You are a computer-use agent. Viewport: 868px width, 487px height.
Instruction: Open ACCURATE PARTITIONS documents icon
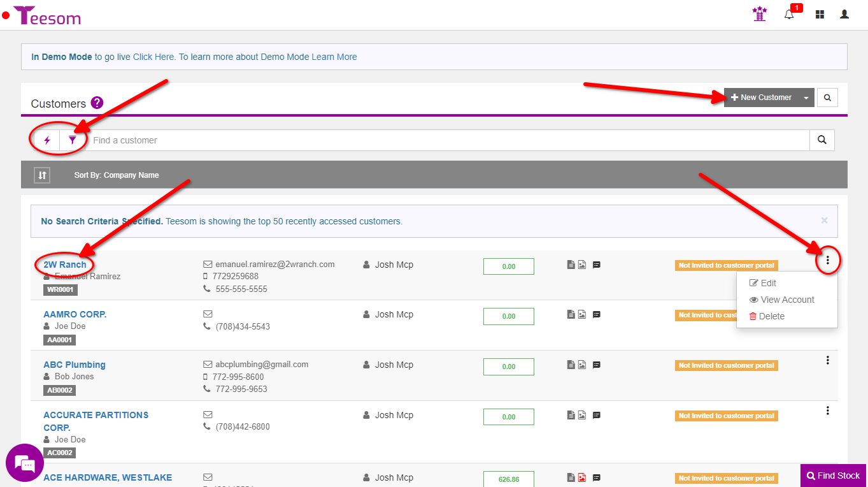click(x=571, y=415)
